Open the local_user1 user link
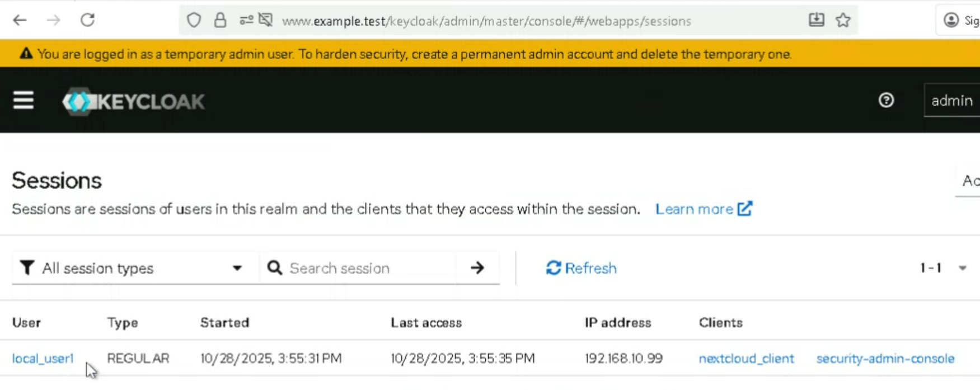The height and width of the screenshot is (390, 980). click(x=43, y=359)
